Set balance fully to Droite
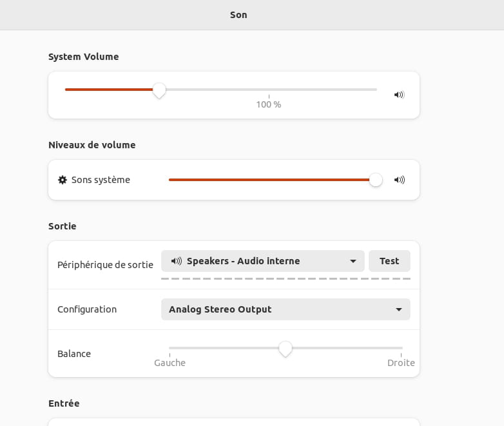Image resolution: width=504 pixels, height=426 pixels. (x=402, y=348)
